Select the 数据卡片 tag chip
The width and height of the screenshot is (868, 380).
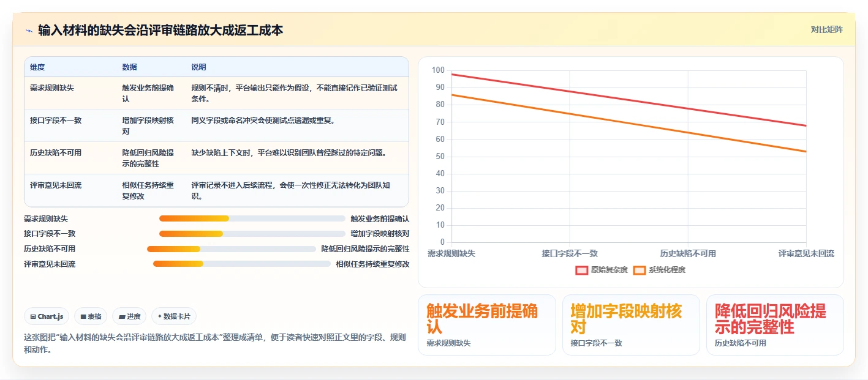point(174,316)
